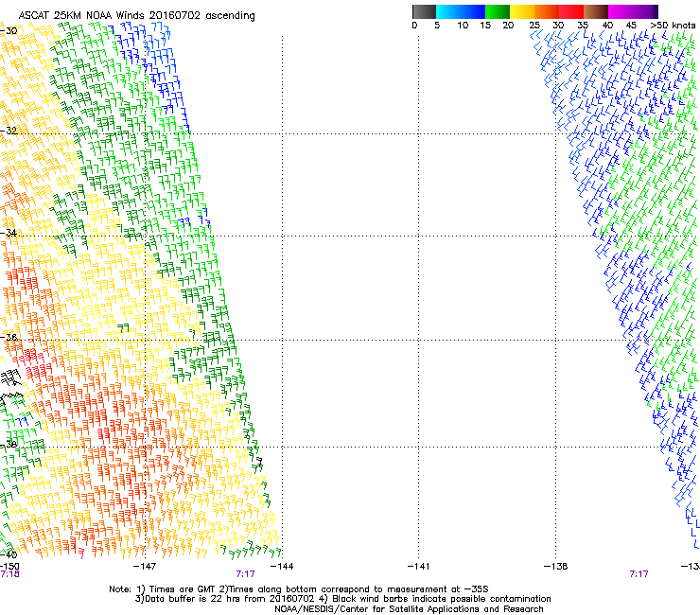The image size is (700, 615).
Task: Click the 7:17 time label near -144
Action: (245, 574)
